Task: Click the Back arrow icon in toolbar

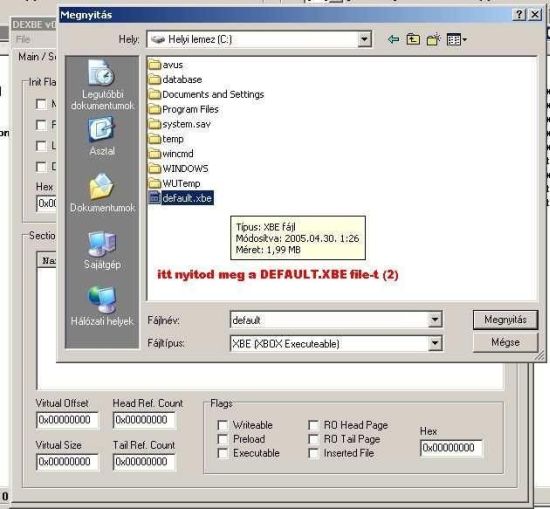Action: [393, 39]
